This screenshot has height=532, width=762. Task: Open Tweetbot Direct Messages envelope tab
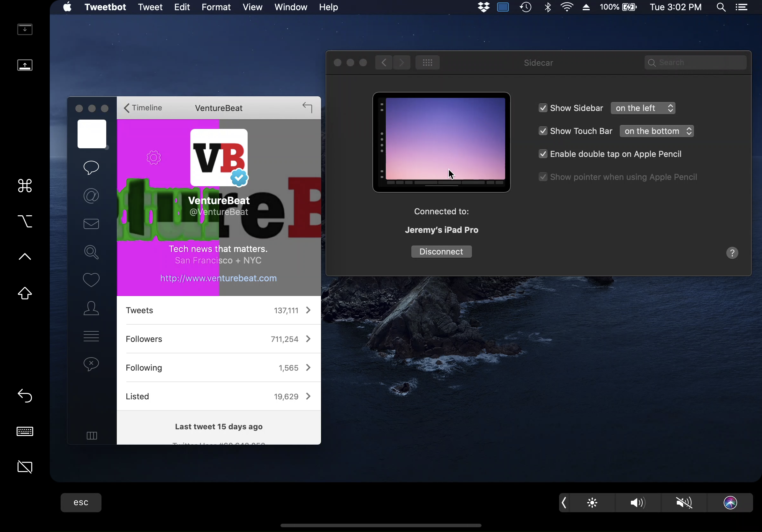[91, 224]
